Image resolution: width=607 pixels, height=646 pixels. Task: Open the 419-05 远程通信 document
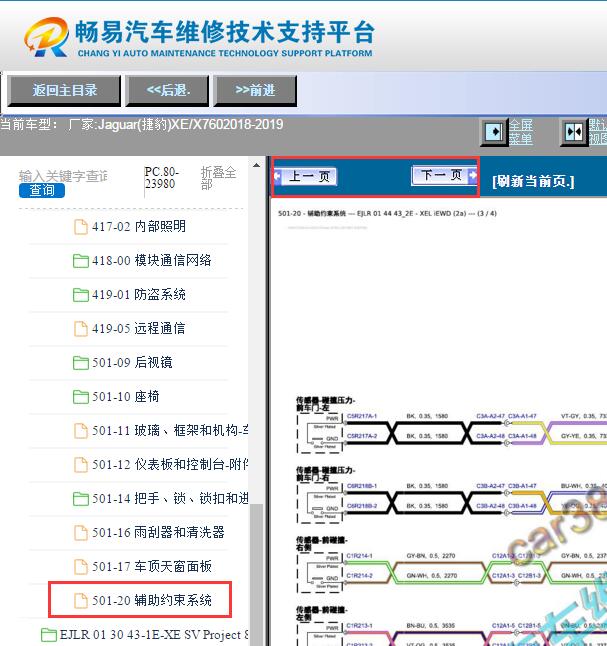(x=138, y=328)
